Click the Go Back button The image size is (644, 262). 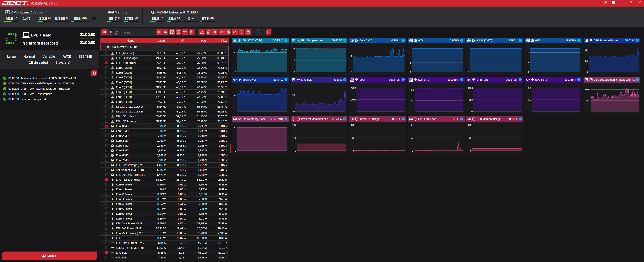point(49,256)
